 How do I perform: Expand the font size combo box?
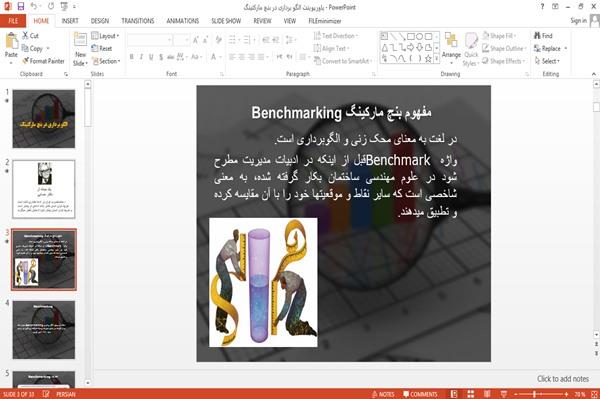187,39
